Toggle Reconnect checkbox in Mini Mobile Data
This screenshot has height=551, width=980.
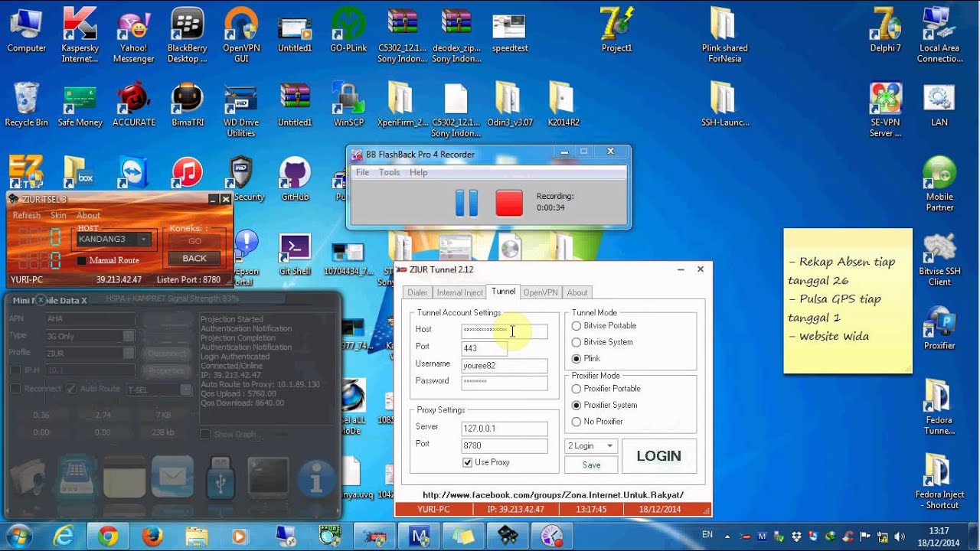[x=15, y=389]
